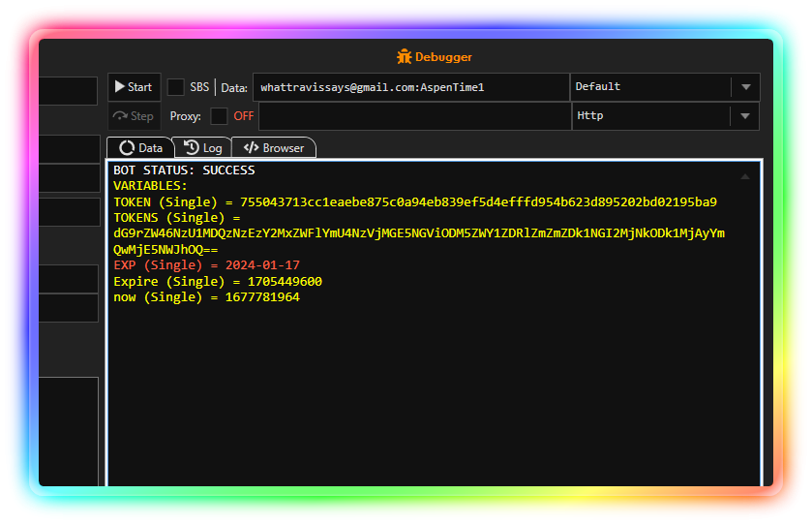Click the TOKEN (Single) value line
Screen dimensions: 812x525
[415, 202]
